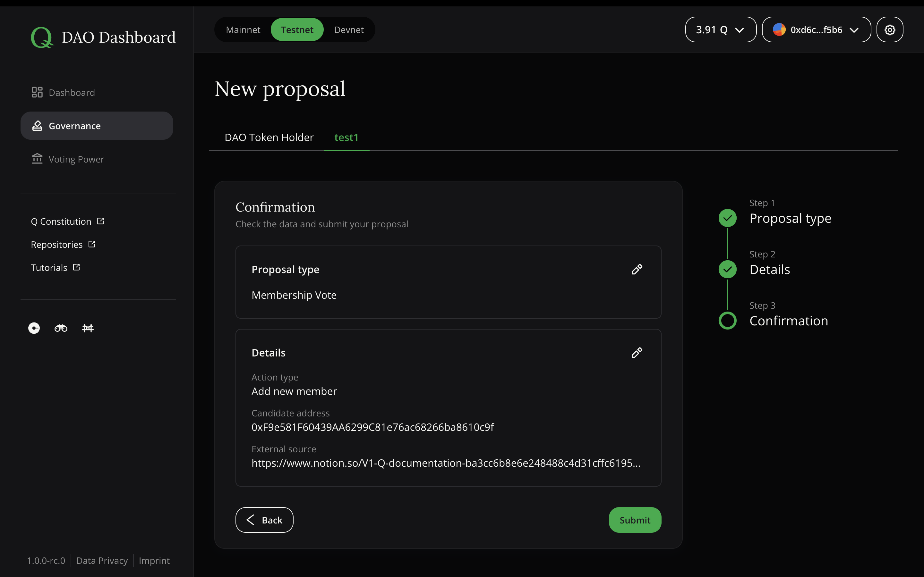
Task: Switch to the DAO Token Holder tab
Action: point(269,138)
